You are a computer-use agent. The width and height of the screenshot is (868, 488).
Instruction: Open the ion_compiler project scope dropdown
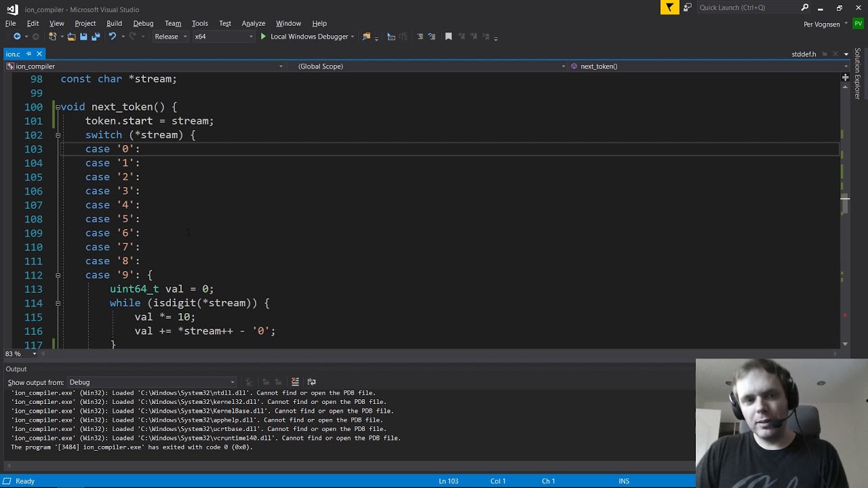pyautogui.click(x=144, y=66)
